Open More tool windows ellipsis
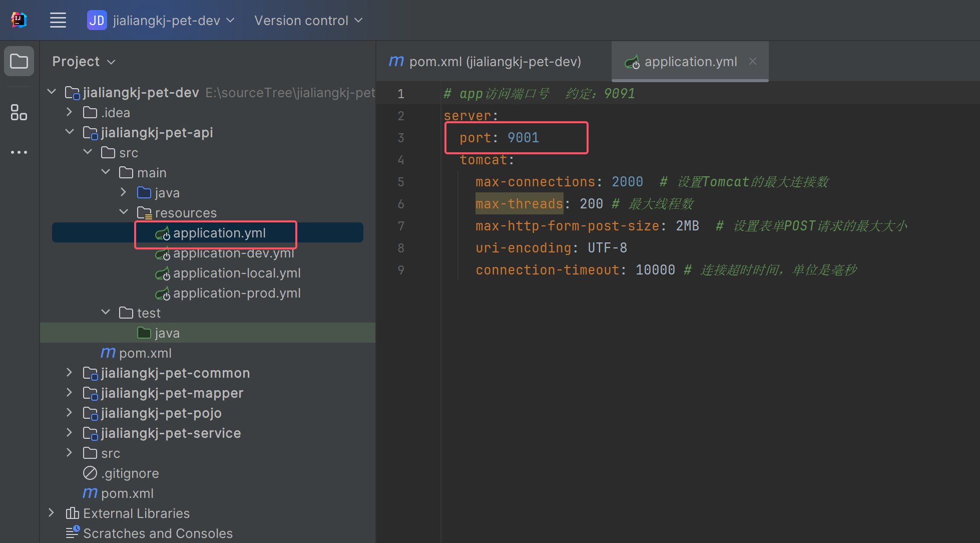The height and width of the screenshot is (543, 980). coord(19,152)
